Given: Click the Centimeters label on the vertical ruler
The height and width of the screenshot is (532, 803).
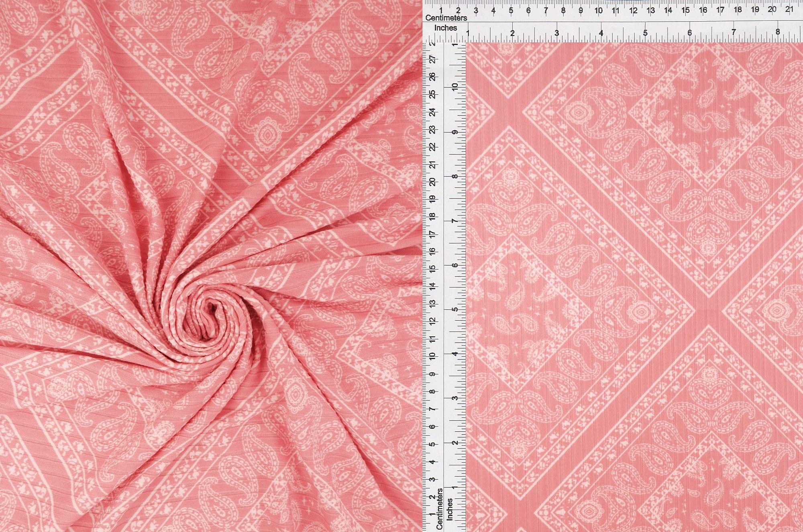Looking at the screenshot, I should [x=439, y=509].
